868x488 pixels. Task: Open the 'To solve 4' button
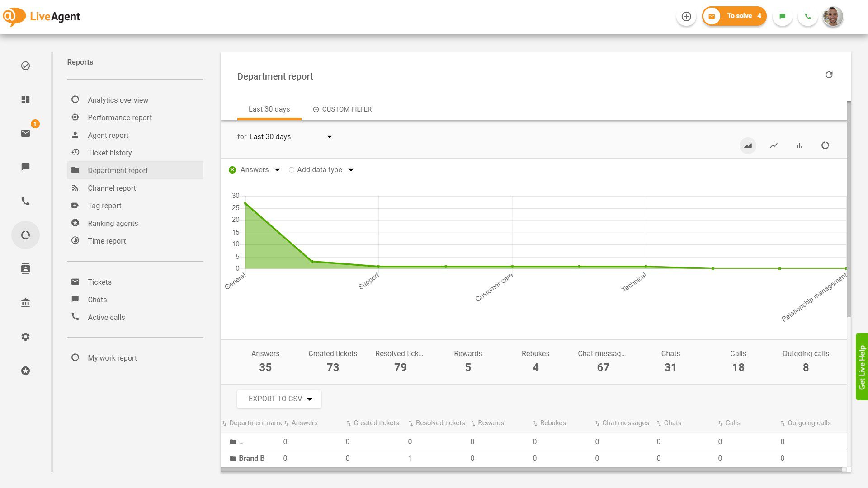734,15
